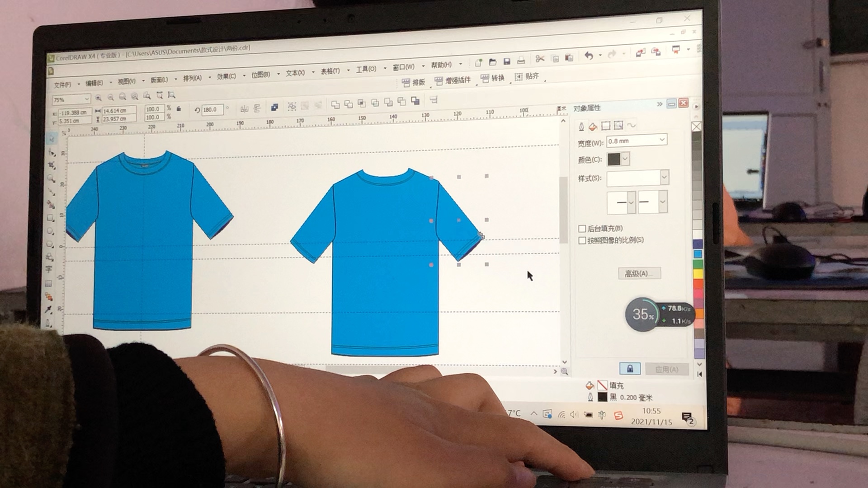Viewport: 868px width, 488px height.
Task: Expand the docker panel double chevron
Action: click(660, 104)
